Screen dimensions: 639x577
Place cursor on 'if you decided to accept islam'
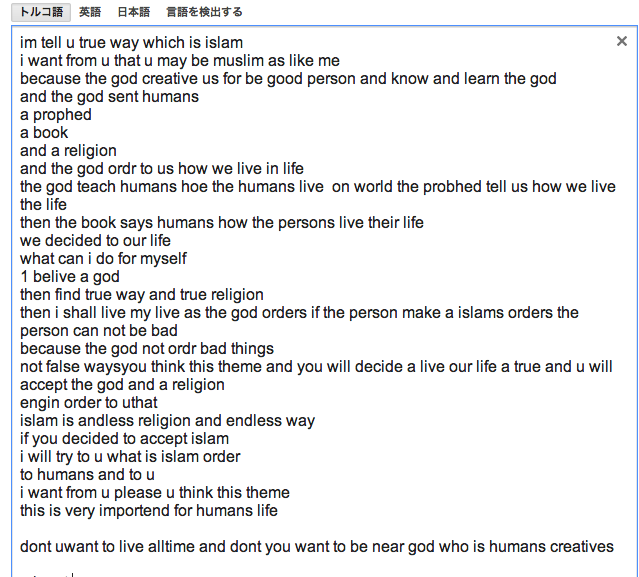click(x=124, y=439)
